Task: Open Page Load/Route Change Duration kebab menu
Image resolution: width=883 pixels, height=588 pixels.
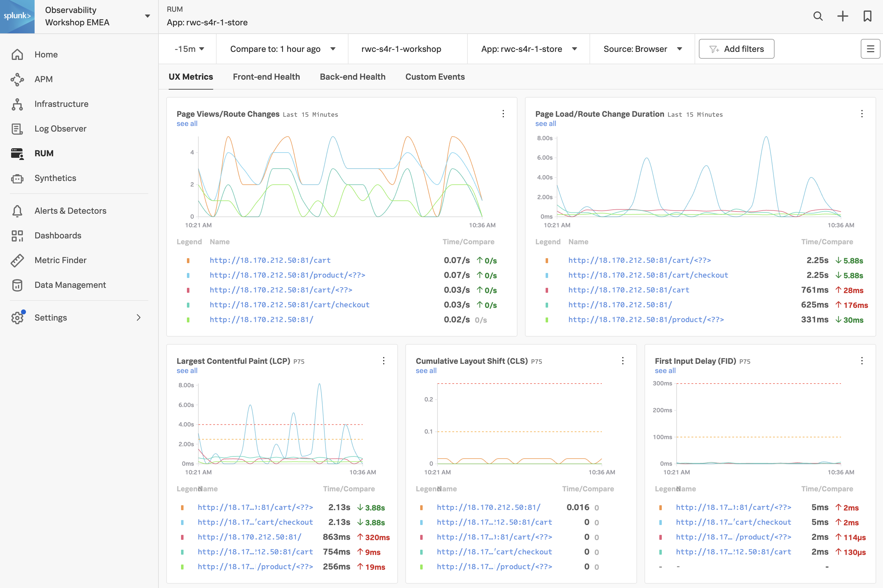Action: click(x=862, y=114)
